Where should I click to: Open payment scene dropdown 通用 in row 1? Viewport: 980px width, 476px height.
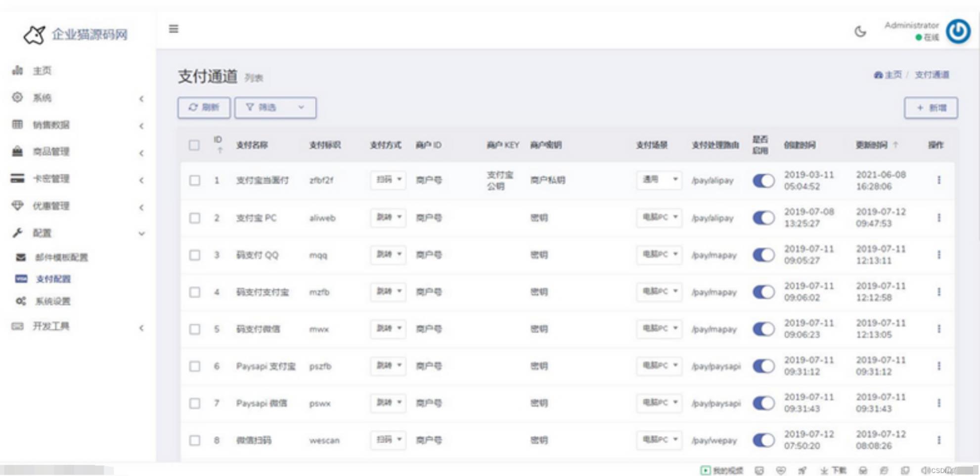[659, 179]
